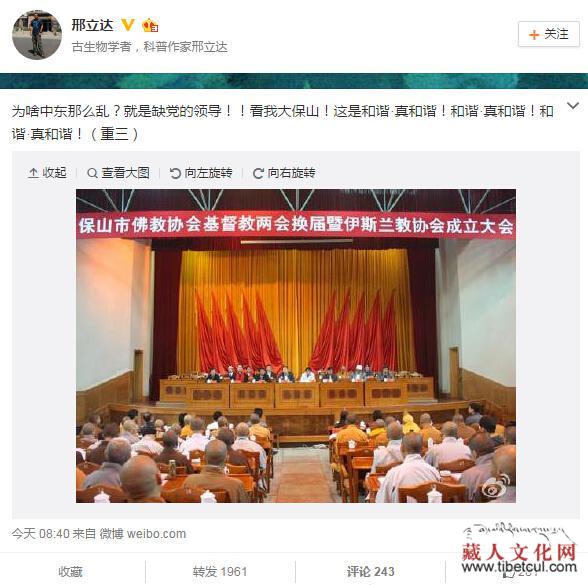The image size is (588, 585).
Task: Click the 今天 08:40 timestamp
Action: [40, 534]
